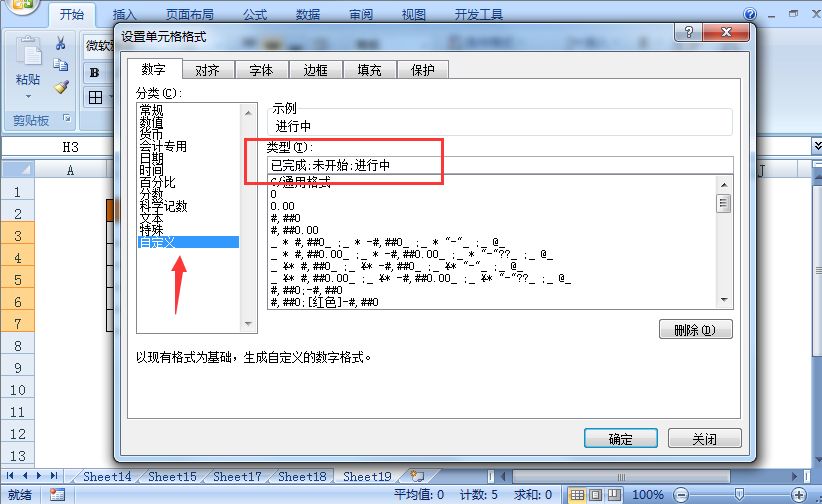Screen dimensions: 822x504
Task: Move the zoom slider handle
Action: coord(739,494)
